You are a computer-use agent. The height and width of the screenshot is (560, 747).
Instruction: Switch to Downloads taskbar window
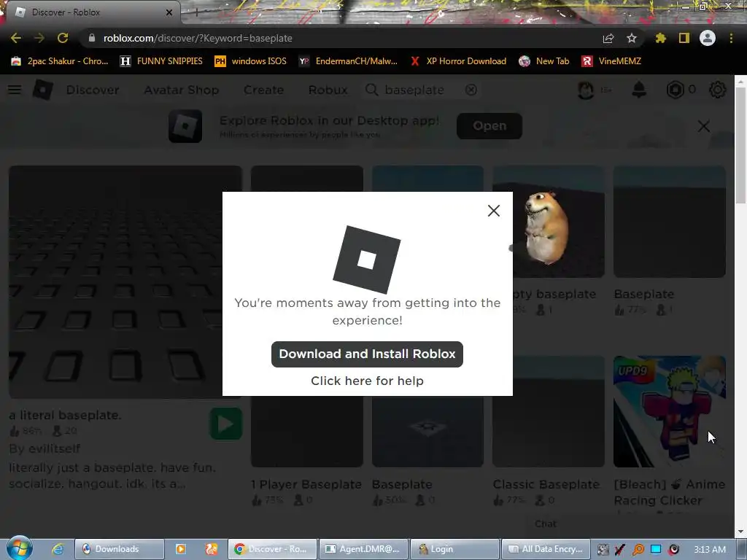[119, 549]
